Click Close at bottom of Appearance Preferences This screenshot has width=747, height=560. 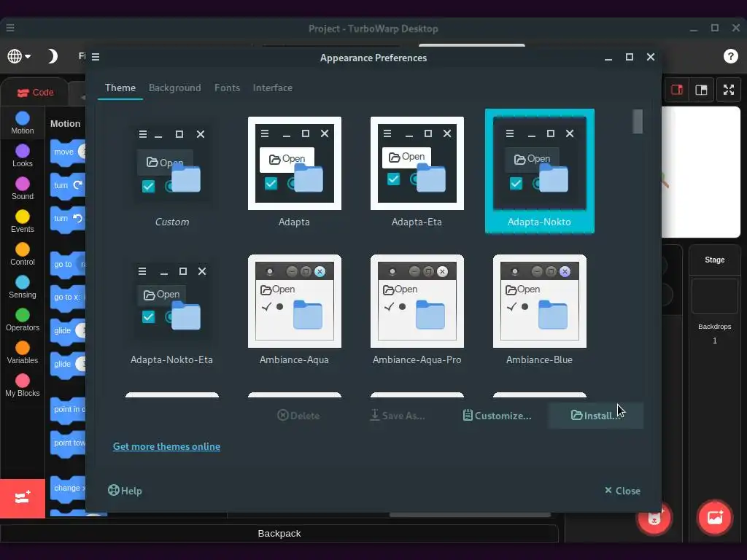coord(622,491)
